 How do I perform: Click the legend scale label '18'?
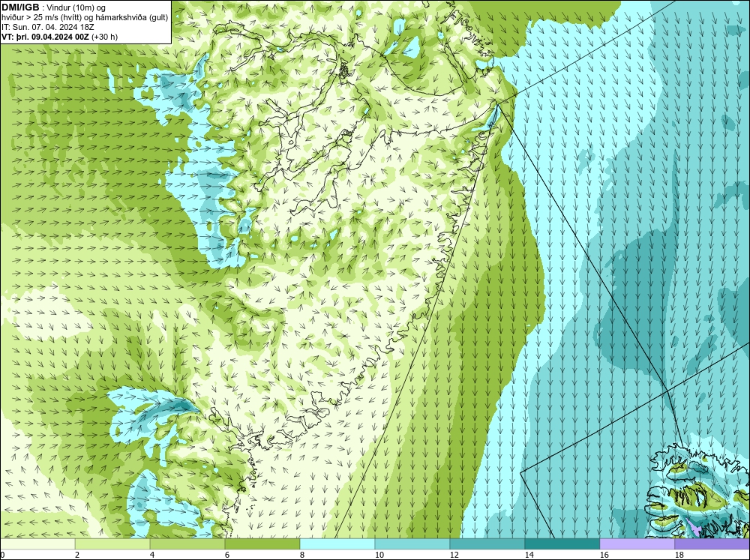coord(679,555)
